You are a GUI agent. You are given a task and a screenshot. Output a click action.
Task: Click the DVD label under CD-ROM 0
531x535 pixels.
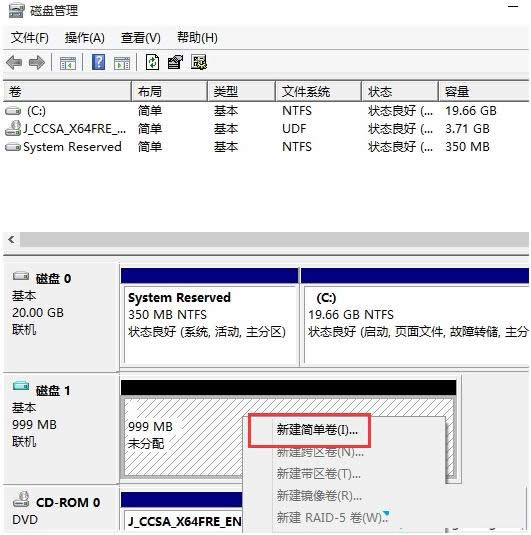(x=25, y=520)
